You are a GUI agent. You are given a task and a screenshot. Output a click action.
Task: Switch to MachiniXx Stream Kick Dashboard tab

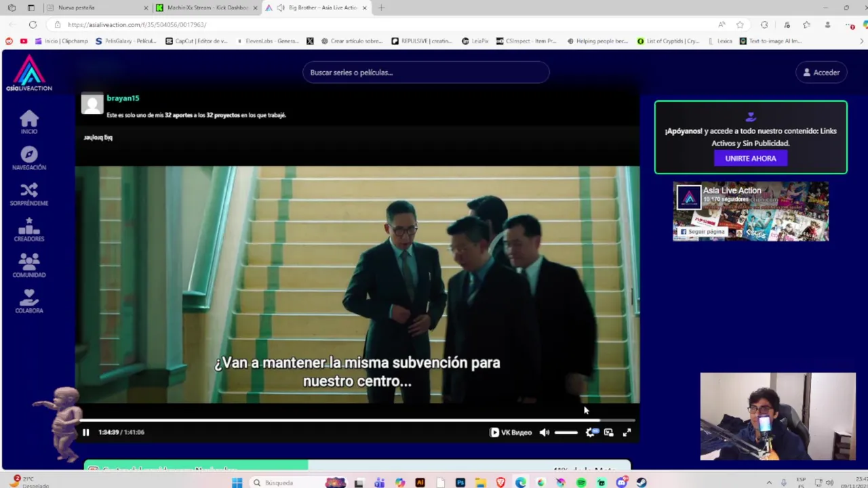pos(206,7)
